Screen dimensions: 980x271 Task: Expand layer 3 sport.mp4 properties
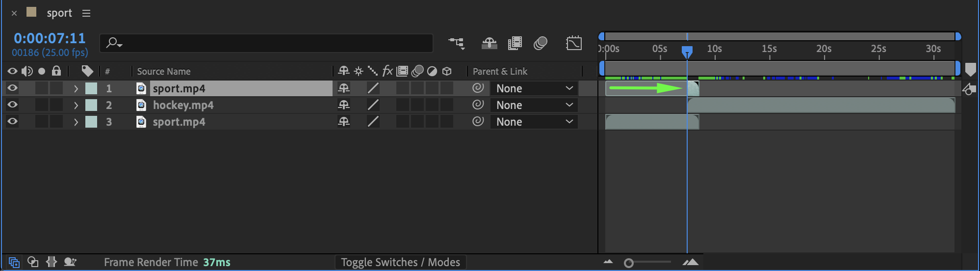point(76,122)
